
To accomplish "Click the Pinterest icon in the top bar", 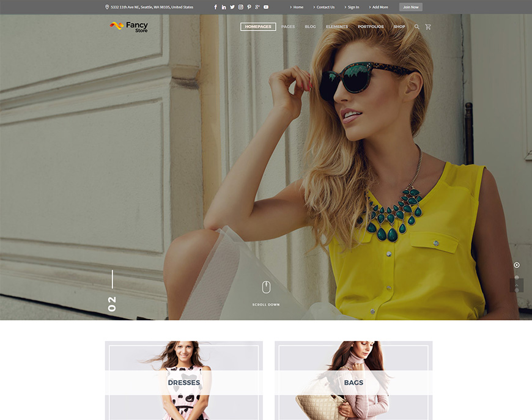I will [x=248, y=6].
